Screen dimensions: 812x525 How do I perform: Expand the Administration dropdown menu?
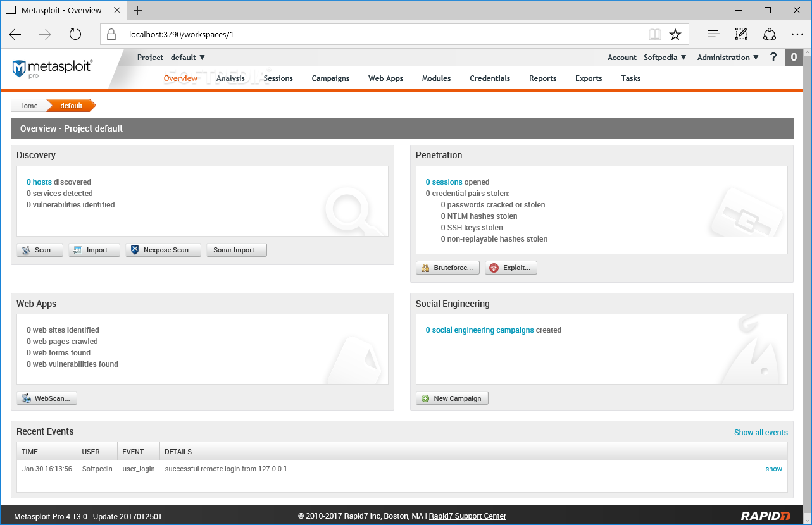click(x=728, y=57)
